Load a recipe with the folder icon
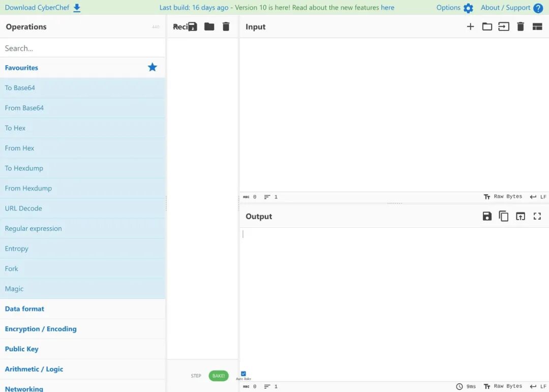This screenshot has height=392, width=549. (209, 26)
